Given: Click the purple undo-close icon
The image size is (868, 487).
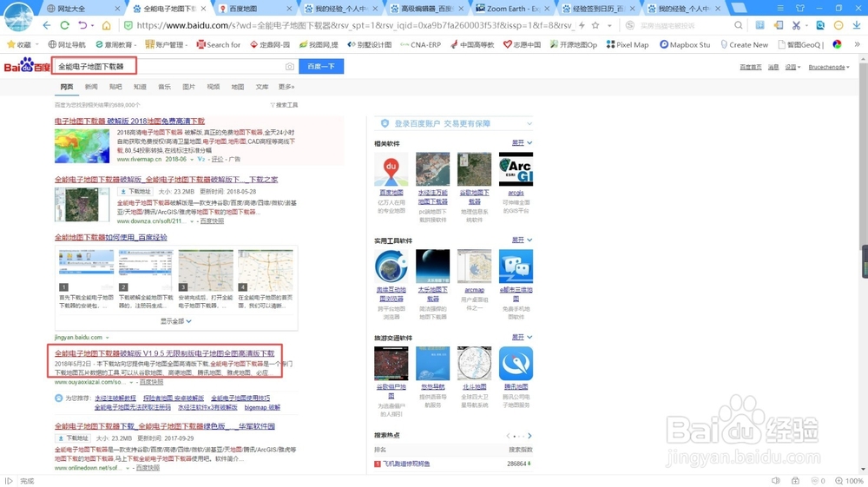Looking at the screenshot, I should tap(83, 25).
